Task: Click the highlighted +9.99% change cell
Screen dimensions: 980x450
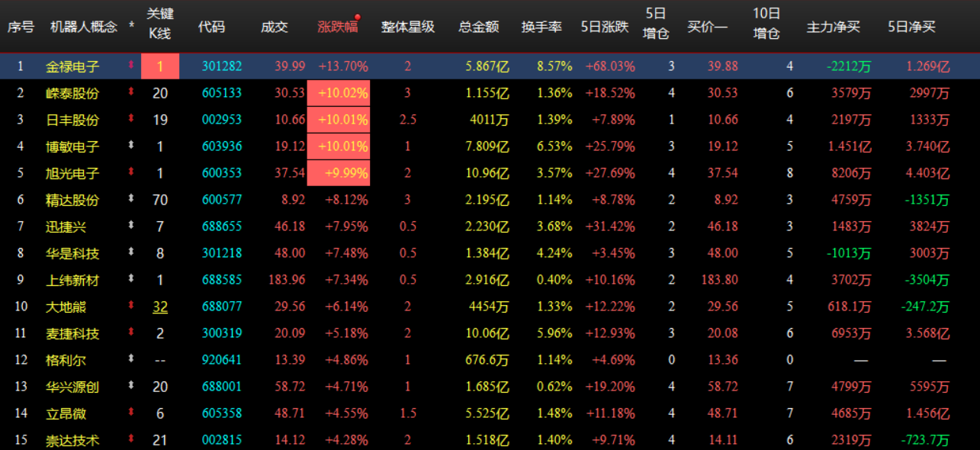Action: [x=339, y=173]
